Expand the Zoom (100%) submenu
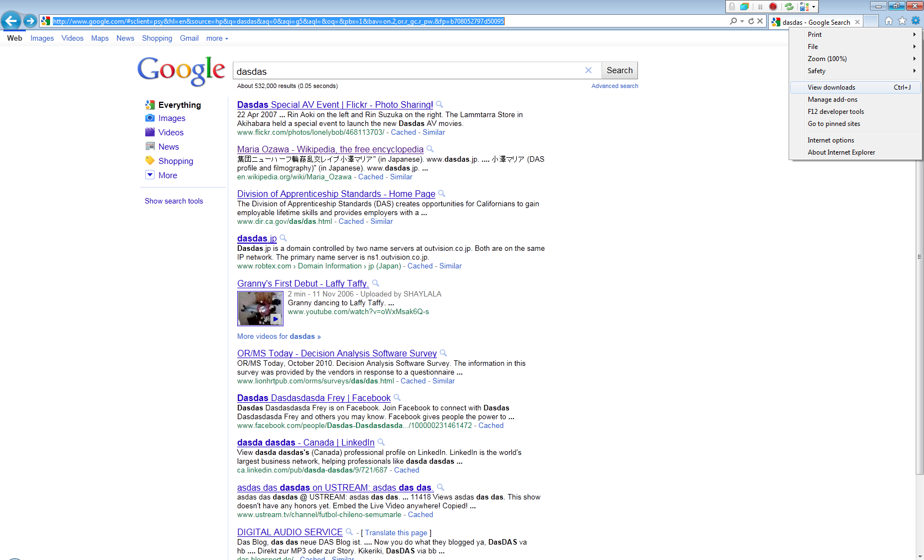Viewport: 924px width, 560px height. click(x=855, y=59)
